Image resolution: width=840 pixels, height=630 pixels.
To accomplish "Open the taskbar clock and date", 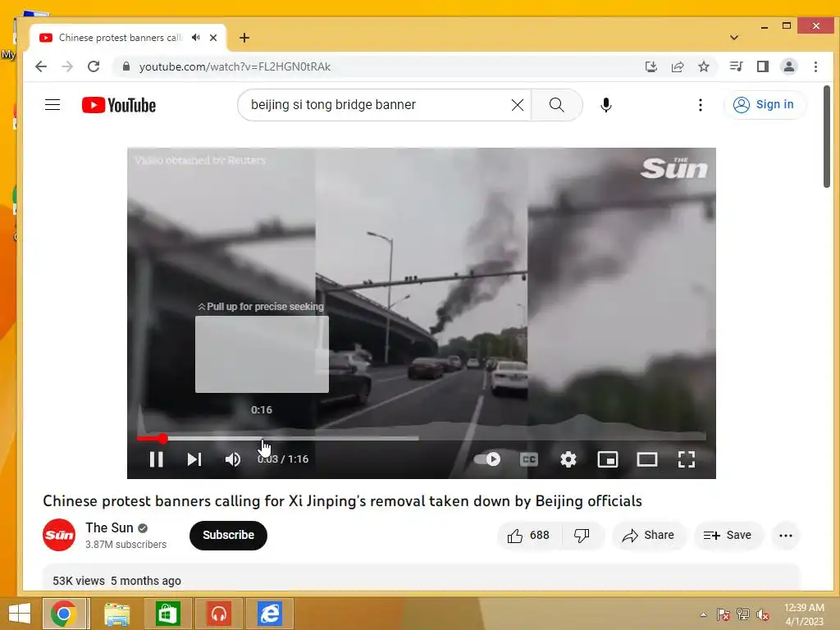I will point(804,614).
